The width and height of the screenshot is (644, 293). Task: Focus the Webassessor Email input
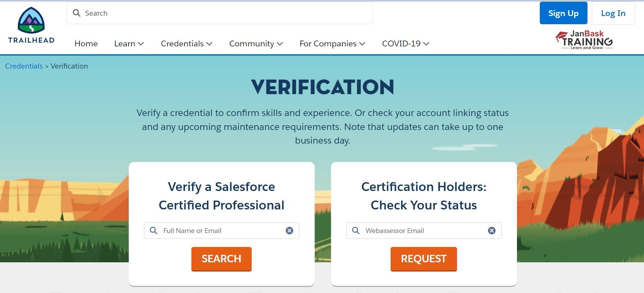(424, 231)
